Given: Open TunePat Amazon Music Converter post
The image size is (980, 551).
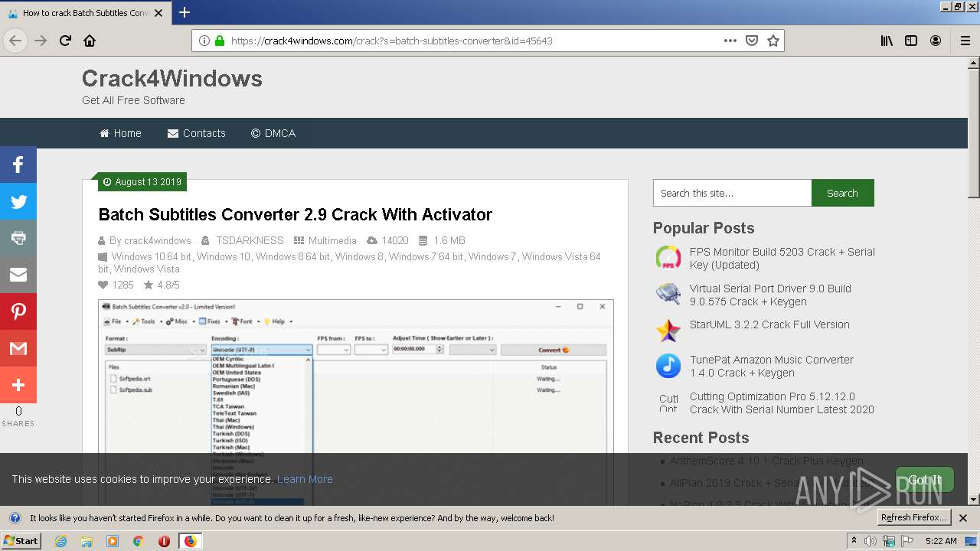Looking at the screenshot, I should (772, 366).
